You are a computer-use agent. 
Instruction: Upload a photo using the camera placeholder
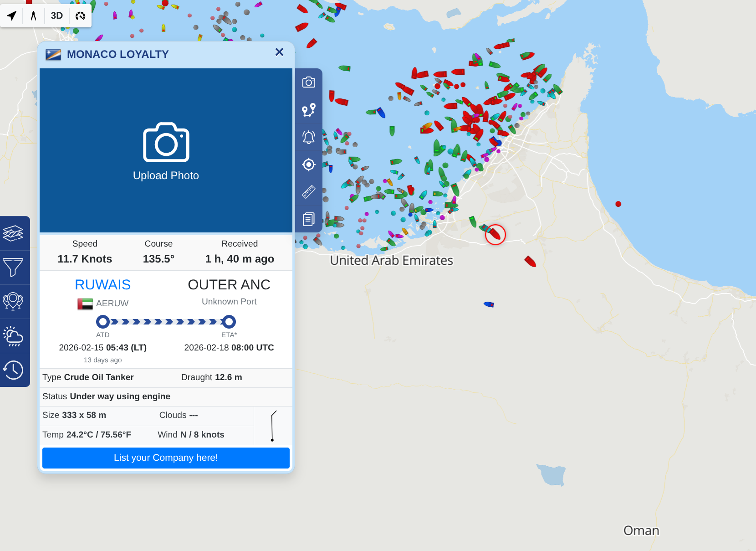tap(166, 151)
